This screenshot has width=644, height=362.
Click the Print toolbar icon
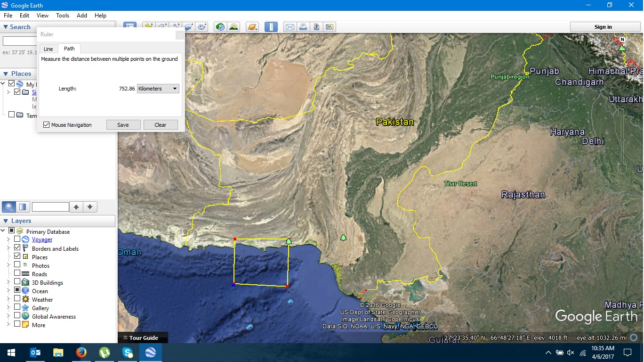click(303, 27)
